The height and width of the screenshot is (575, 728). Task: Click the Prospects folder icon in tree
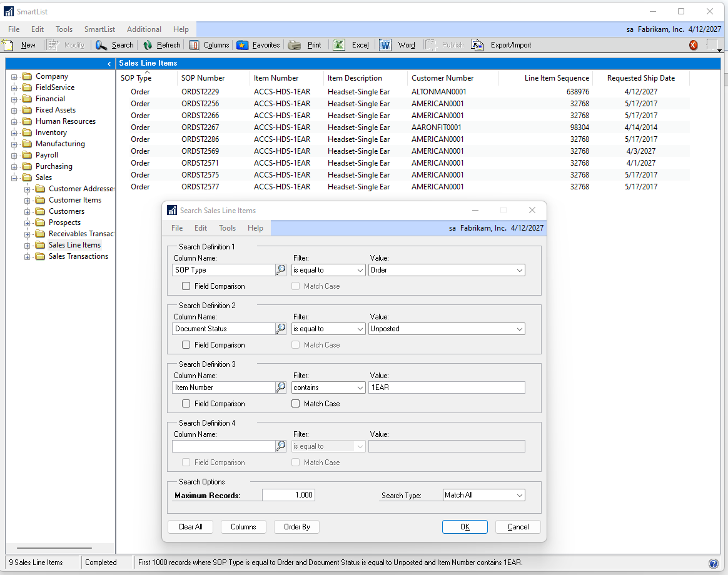pos(41,222)
